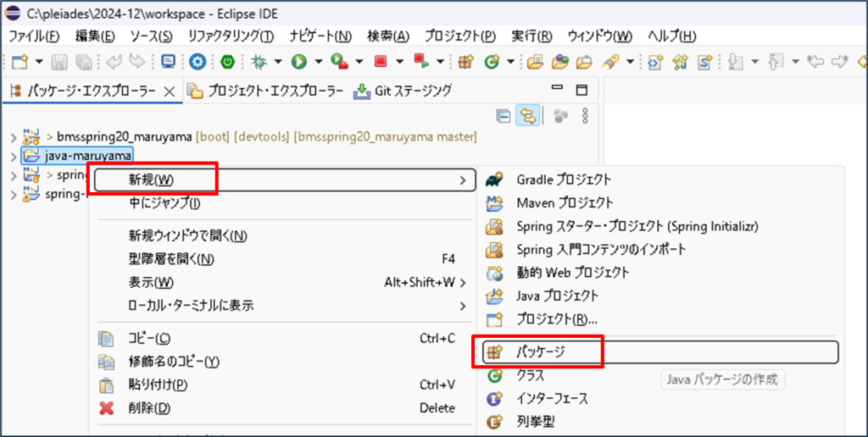Click 削除(D) in the context menu
Image resolution: width=868 pixels, height=437 pixels.
[x=149, y=408]
